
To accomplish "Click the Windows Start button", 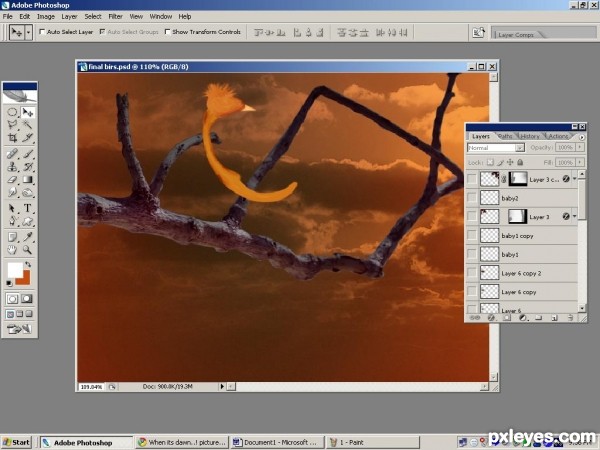I will click(16, 442).
